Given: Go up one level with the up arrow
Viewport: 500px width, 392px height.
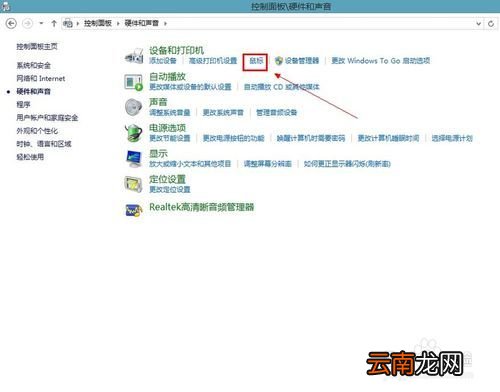Looking at the screenshot, I should click(54, 23).
